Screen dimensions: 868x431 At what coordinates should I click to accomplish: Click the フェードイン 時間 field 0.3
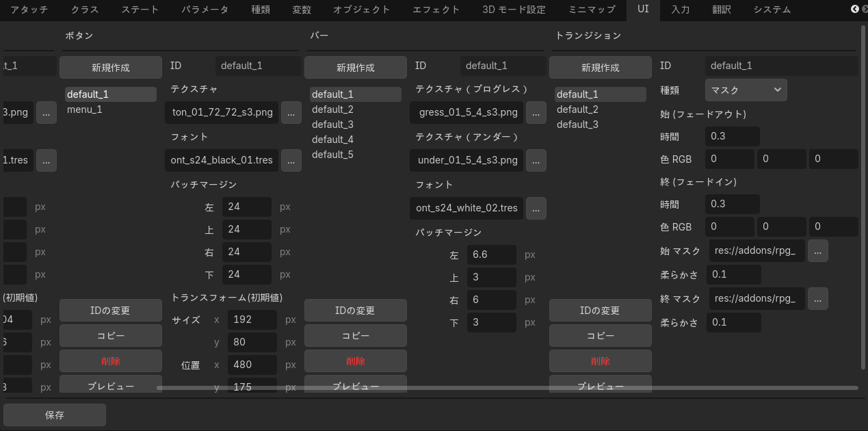[733, 204]
